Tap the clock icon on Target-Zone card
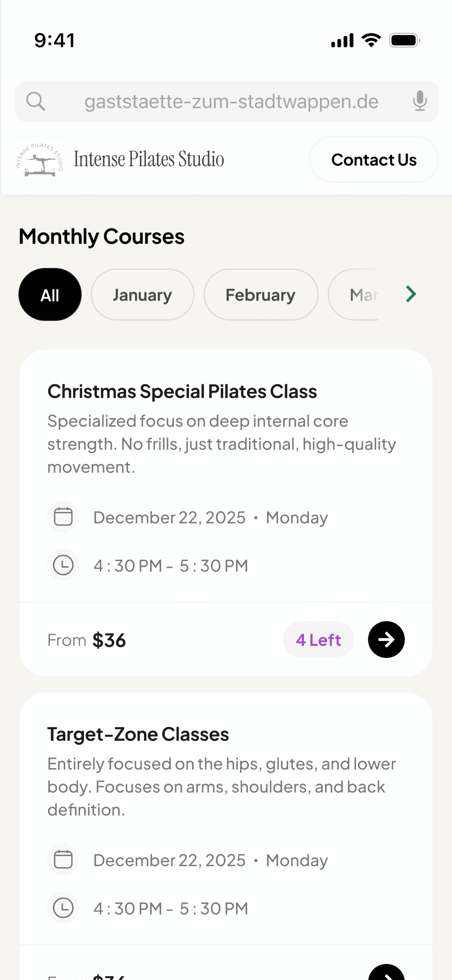Image resolution: width=452 pixels, height=980 pixels. point(63,908)
